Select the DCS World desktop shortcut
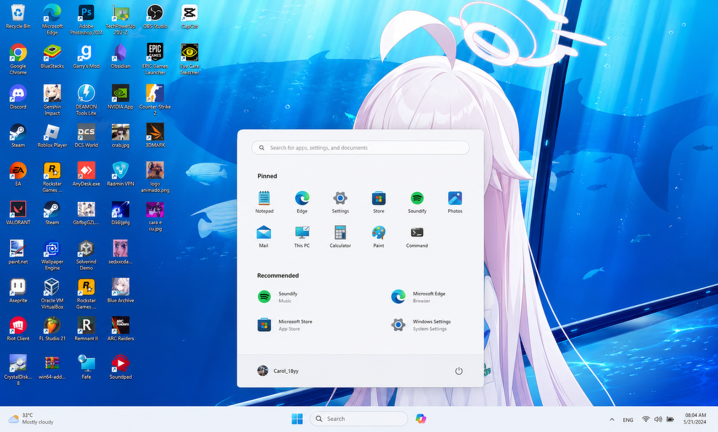This screenshot has width=718, height=432. [x=86, y=136]
